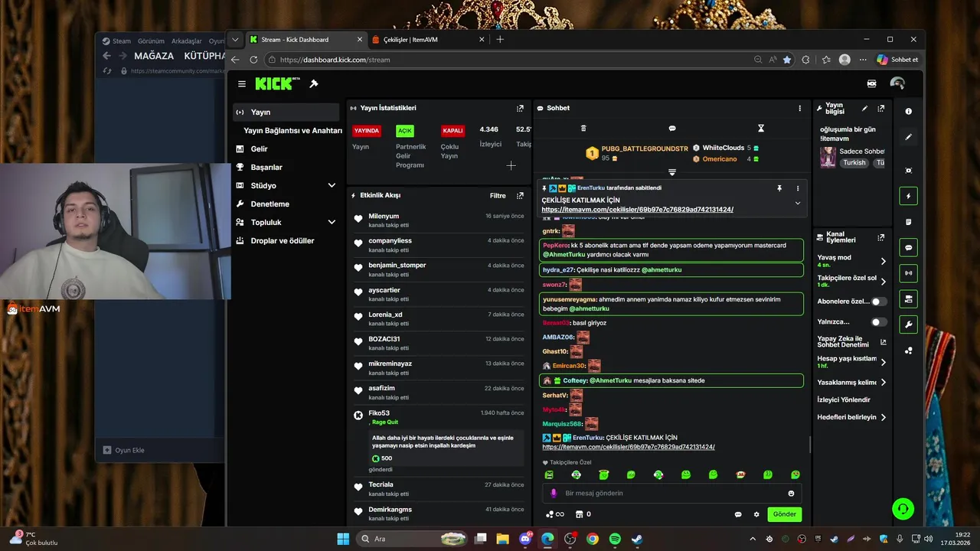Open the Kick hamburger menu
This screenshot has height=551, width=980.
(242, 84)
